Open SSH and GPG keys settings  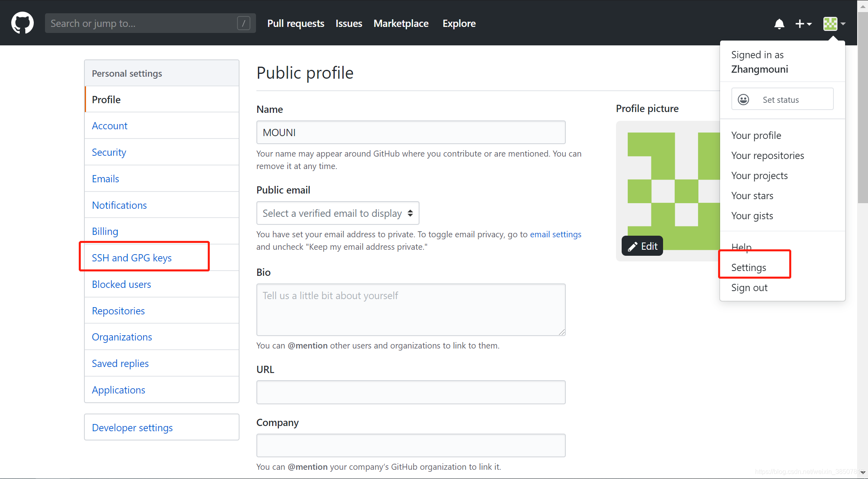(x=162, y=258)
